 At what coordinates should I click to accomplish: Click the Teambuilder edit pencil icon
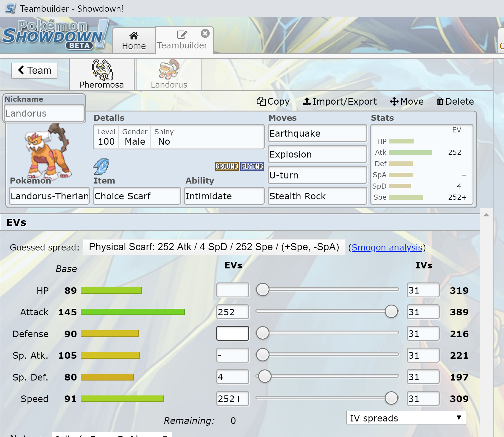182,35
